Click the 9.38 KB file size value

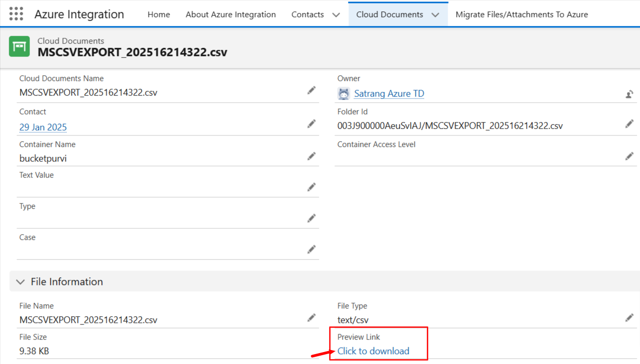coord(34,351)
